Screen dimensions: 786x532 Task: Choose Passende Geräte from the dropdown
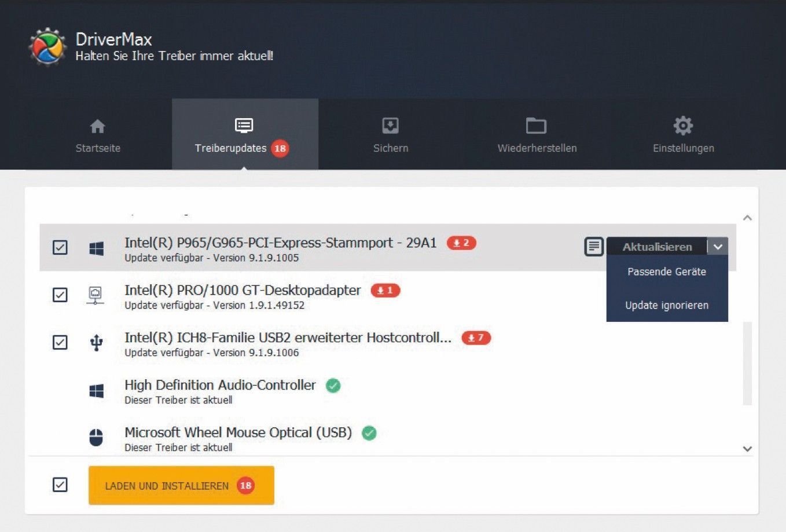click(x=667, y=272)
